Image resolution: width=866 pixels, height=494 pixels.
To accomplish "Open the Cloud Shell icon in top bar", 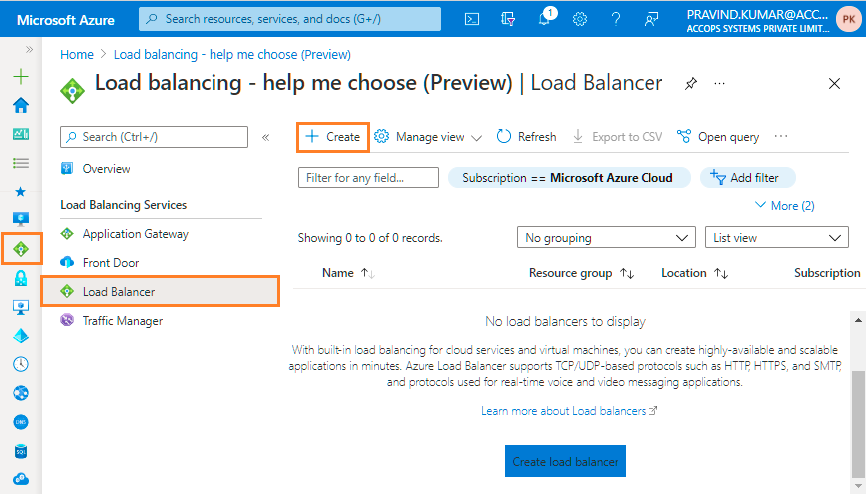I will (472, 19).
